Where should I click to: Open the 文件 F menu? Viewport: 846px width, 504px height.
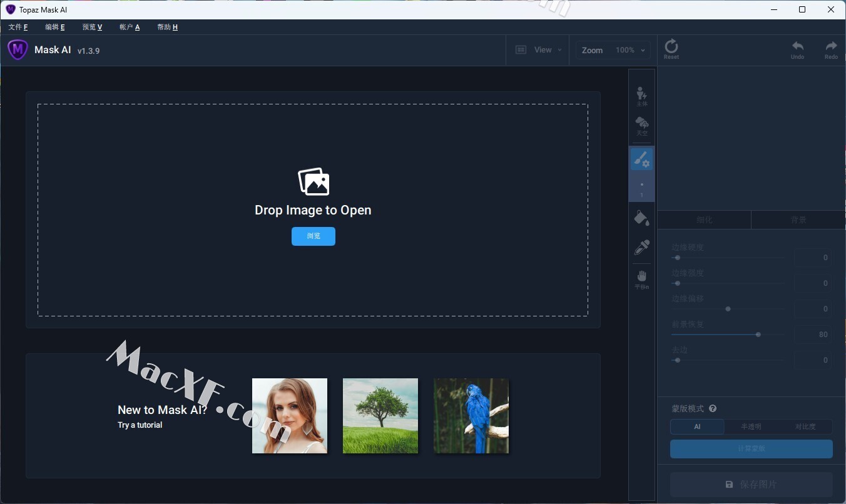click(18, 27)
